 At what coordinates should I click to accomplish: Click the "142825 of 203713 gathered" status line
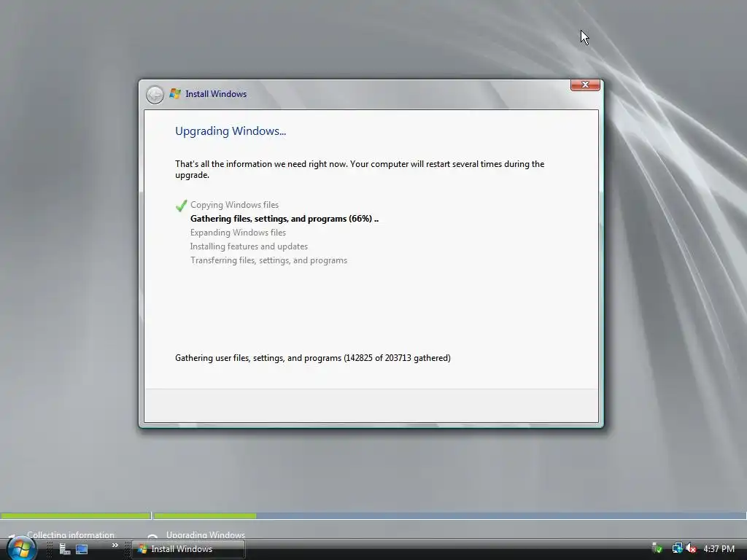click(x=312, y=357)
